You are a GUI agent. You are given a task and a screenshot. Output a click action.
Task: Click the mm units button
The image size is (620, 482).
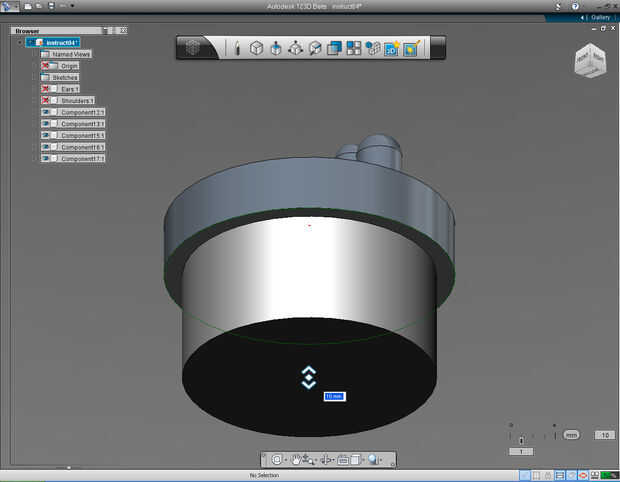pos(571,435)
